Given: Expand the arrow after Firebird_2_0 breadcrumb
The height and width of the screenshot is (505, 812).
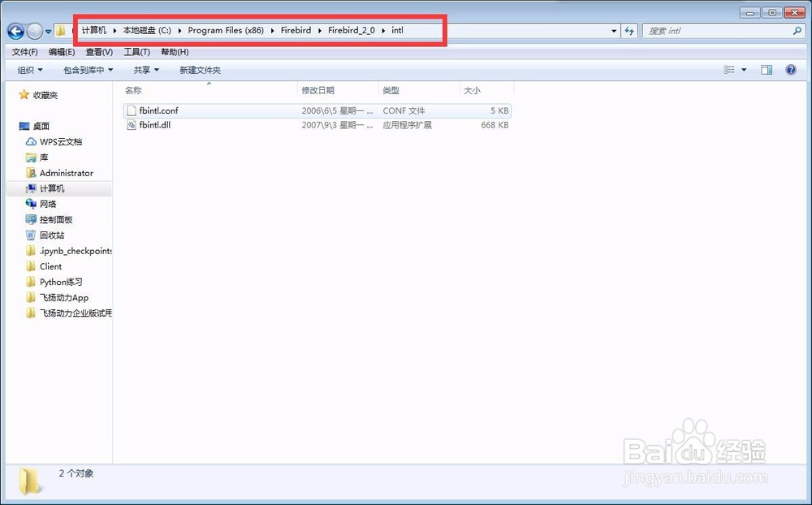Looking at the screenshot, I should (x=383, y=31).
